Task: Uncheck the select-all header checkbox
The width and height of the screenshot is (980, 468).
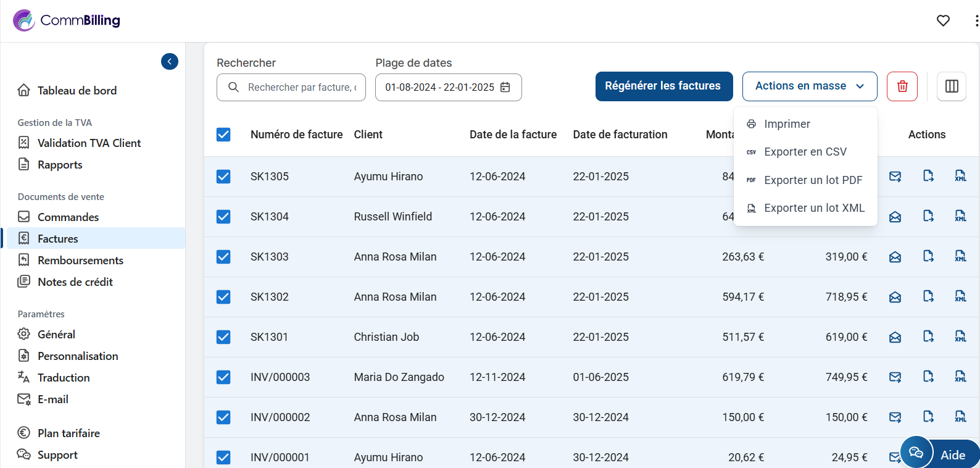Action: click(223, 135)
